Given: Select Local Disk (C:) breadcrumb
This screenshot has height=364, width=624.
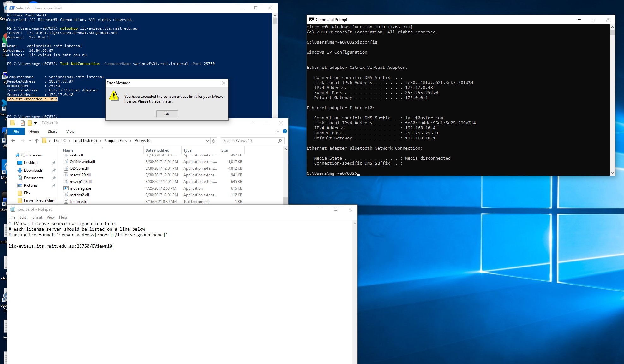Looking at the screenshot, I should (85, 141).
